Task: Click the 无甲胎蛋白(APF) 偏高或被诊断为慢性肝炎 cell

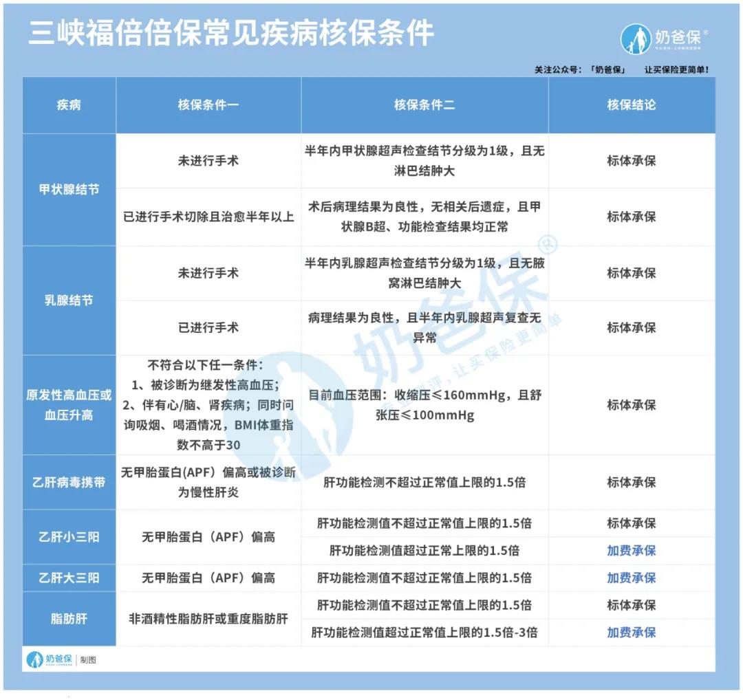Action: click(208, 482)
